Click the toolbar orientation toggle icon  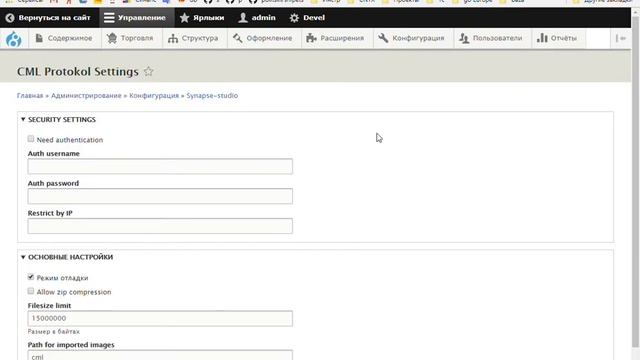[x=621, y=38]
